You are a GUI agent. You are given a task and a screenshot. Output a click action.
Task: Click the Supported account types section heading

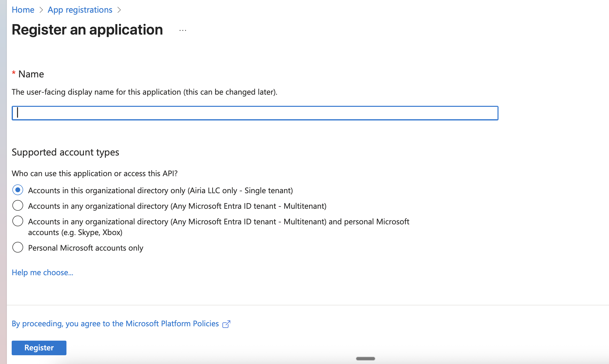pos(65,152)
